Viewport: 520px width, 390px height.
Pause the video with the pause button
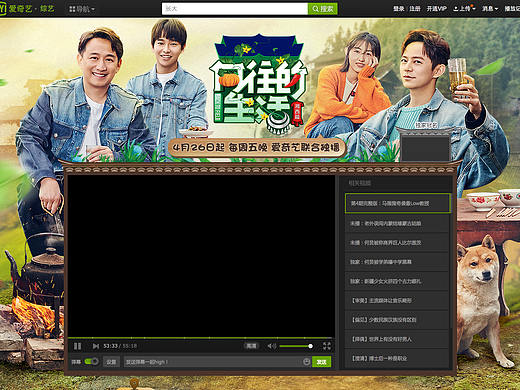[77, 346]
